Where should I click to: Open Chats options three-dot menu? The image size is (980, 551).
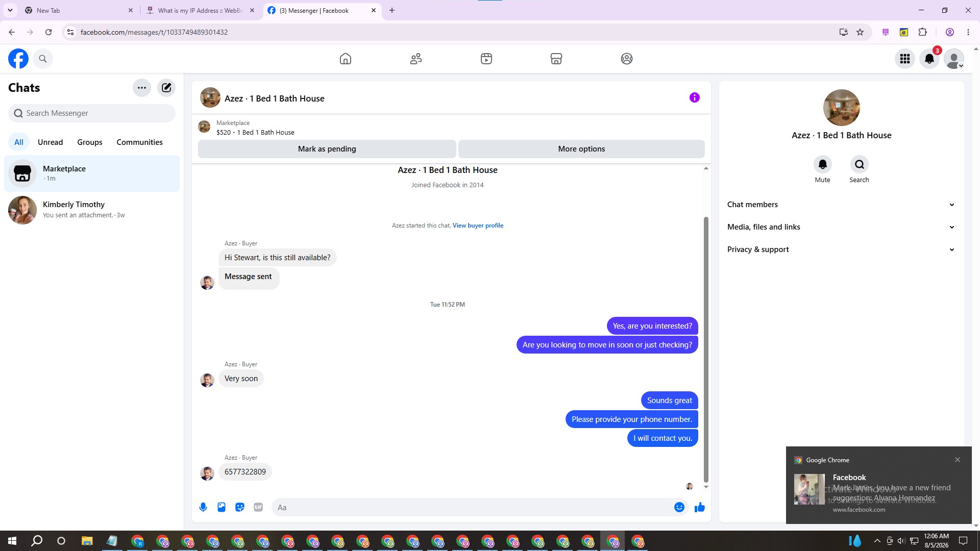click(142, 88)
